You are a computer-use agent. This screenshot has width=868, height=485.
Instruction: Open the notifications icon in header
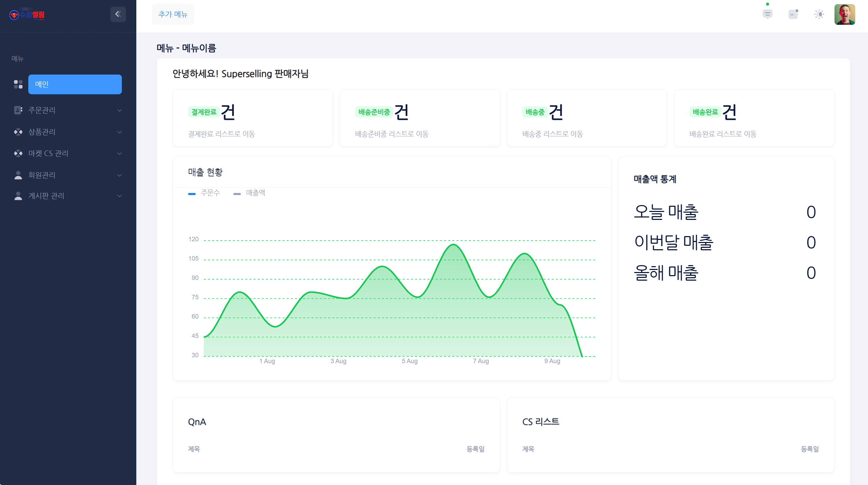[793, 14]
